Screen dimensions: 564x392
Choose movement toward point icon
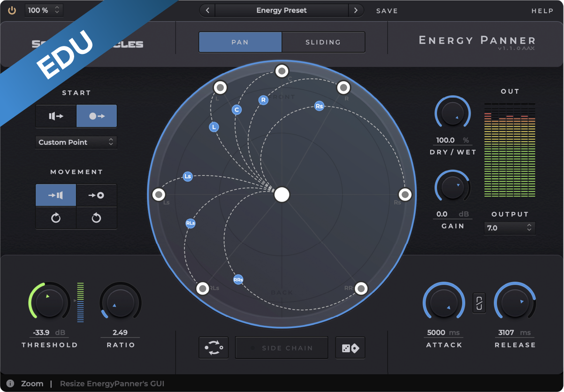(97, 195)
